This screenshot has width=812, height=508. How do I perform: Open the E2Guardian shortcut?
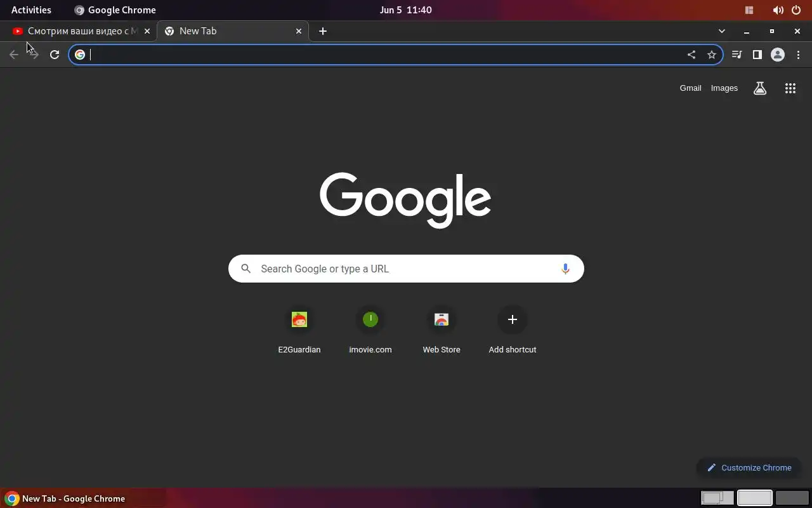pyautogui.click(x=299, y=330)
